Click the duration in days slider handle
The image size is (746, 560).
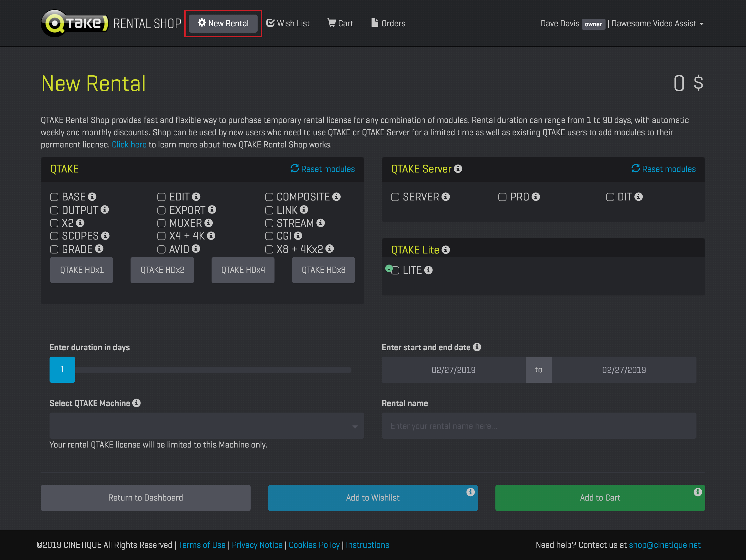tap(62, 369)
